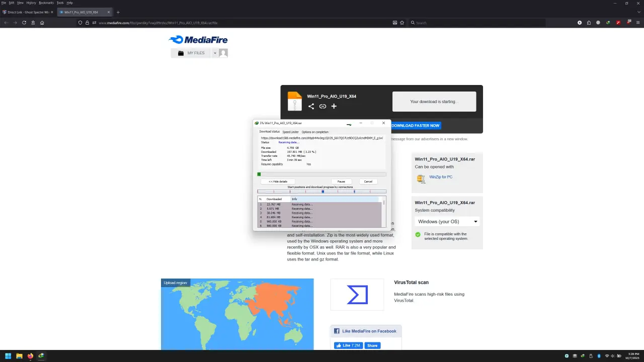Click the browser forward arrow
This screenshot has height=362, width=644.
(15, 23)
